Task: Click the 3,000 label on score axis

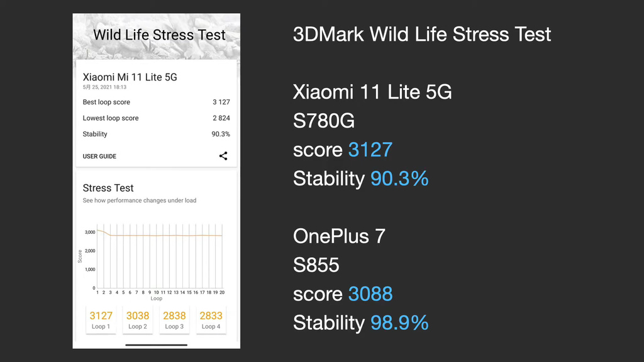Action: click(x=90, y=233)
